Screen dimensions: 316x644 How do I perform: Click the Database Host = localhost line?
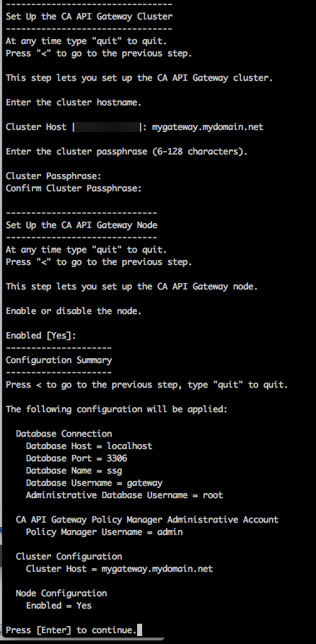click(89, 446)
